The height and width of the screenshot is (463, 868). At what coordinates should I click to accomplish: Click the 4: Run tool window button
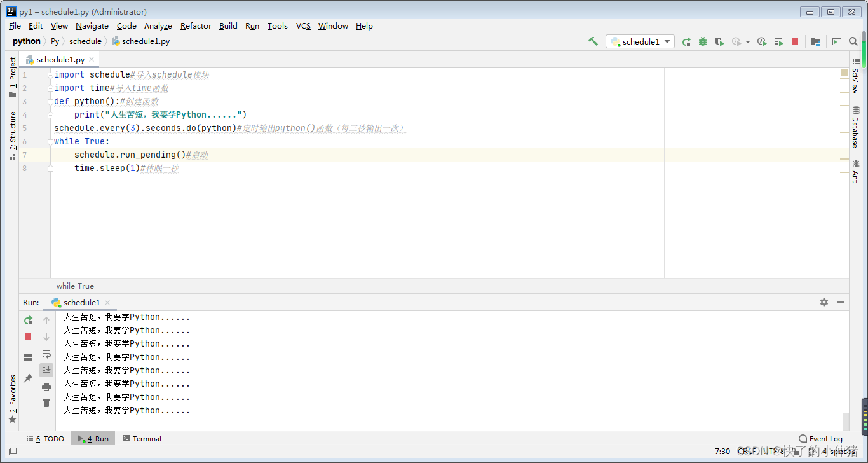[x=93, y=439]
